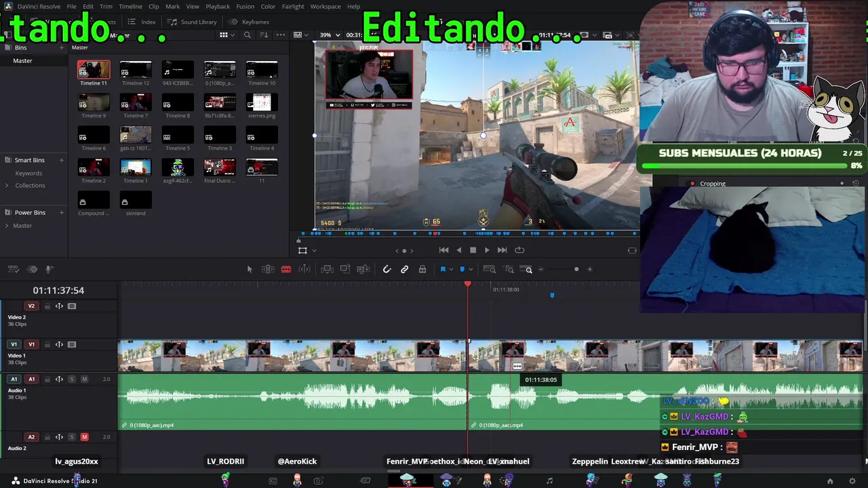Open the Marker color dropdown arrow
The width and height of the screenshot is (868, 488).
point(471,270)
